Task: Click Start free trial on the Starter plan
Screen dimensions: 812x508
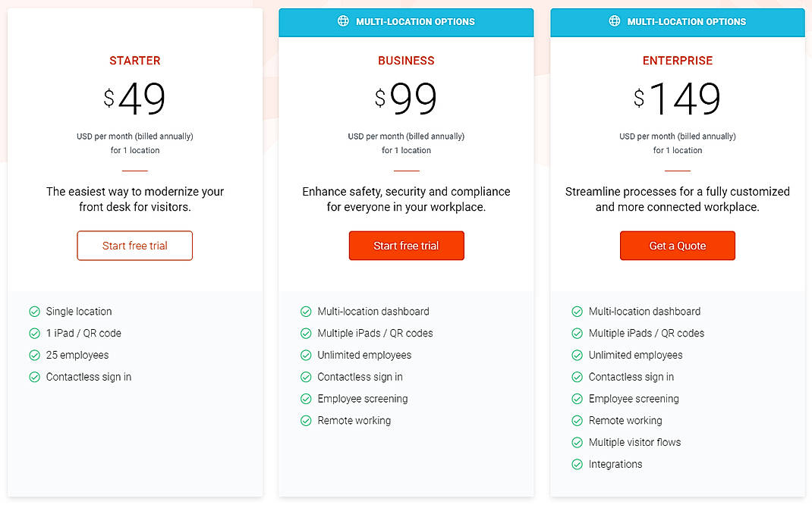Action: 134,246
